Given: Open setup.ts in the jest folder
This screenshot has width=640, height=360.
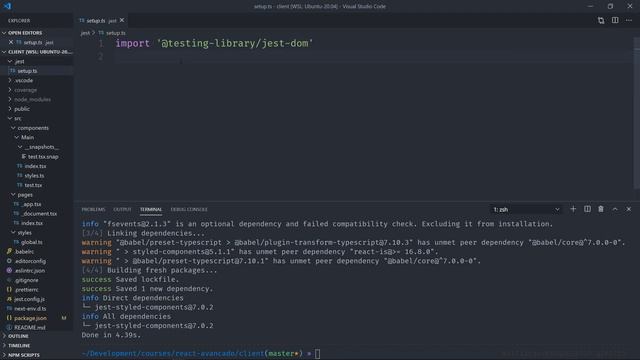Looking at the screenshot, I should coord(37,71).
